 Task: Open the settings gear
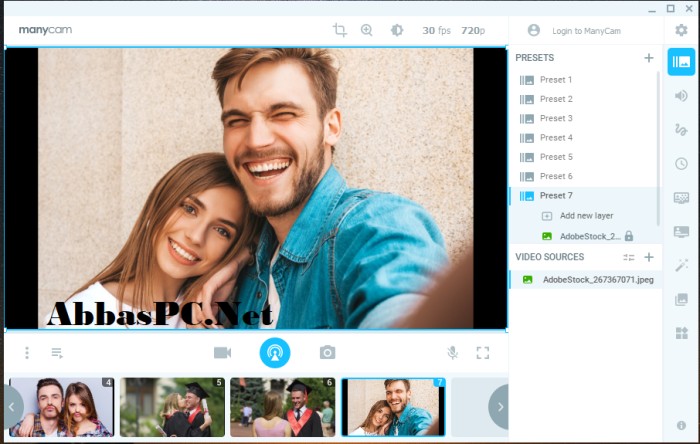coord(681,30)
